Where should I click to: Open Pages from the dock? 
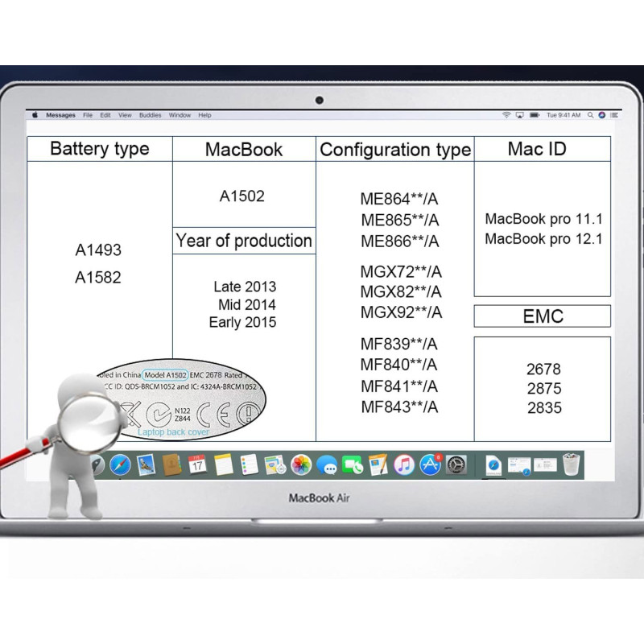(x=378, y=465)
